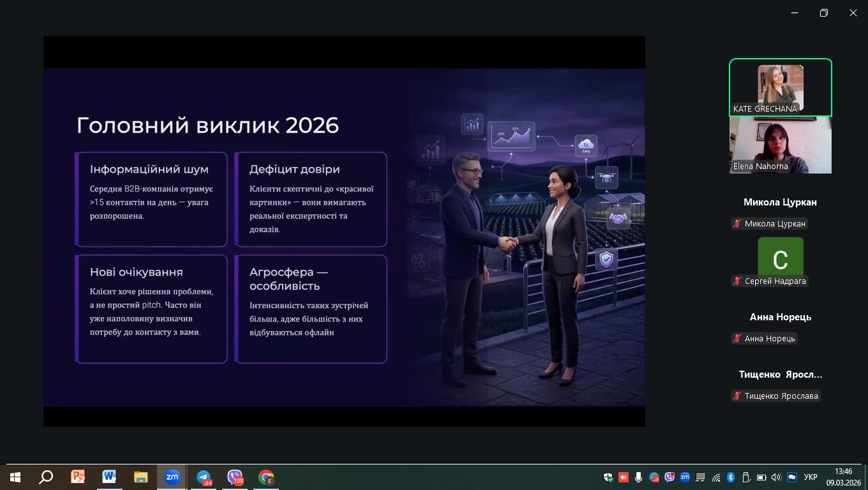868x490 pixels.
Task: Select KATE GRECHANA's video tile
Action: pos(781,87)
